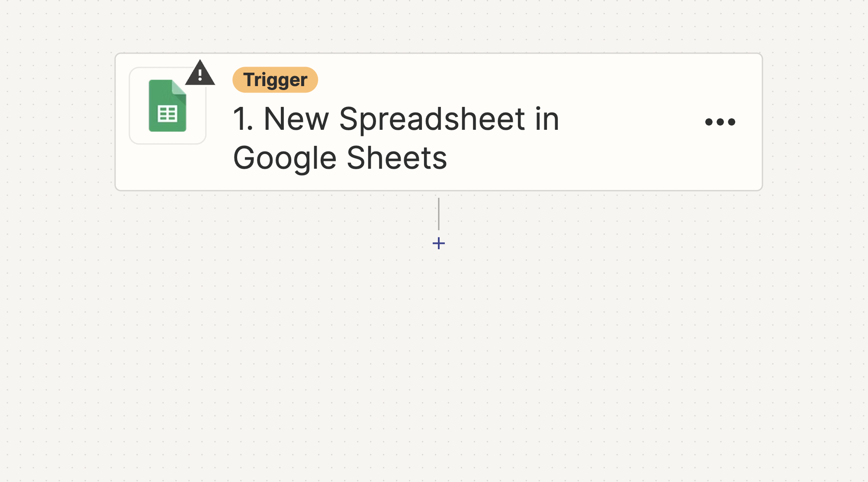Click the orange Trigger badge
868x482 pixels.
[275, 80]
